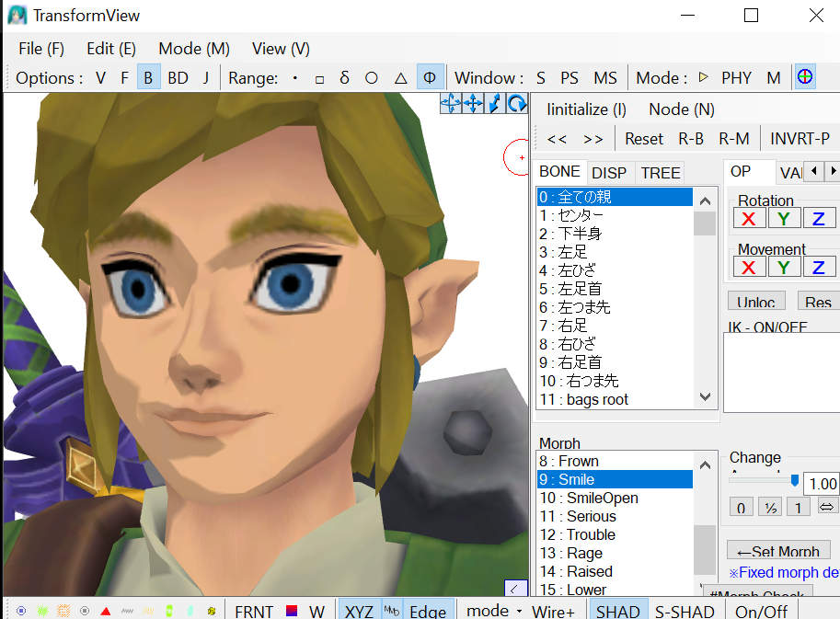Click the bone list scroll-up arrow
This screenshot has height=619, width=840.
click(705, 201)
